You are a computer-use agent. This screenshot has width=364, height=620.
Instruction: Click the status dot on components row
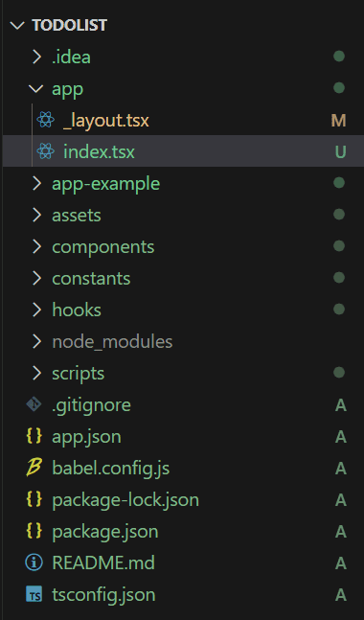click(x=339, y=246)
